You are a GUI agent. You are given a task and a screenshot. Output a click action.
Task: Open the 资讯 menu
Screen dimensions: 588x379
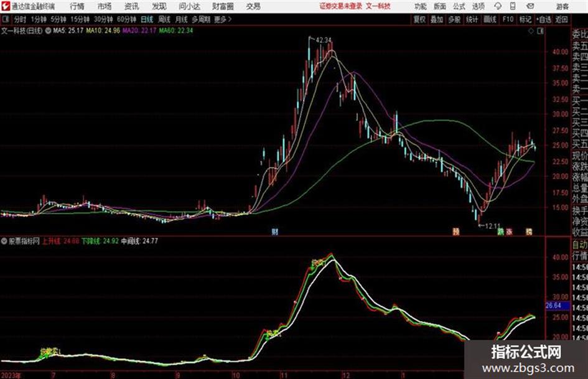coord(132,6)
